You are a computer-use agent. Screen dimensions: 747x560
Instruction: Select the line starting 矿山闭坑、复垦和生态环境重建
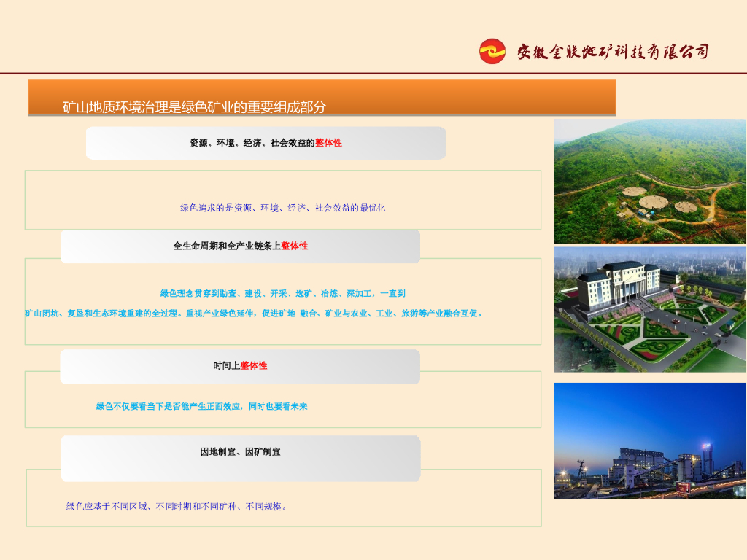[253, 314]
